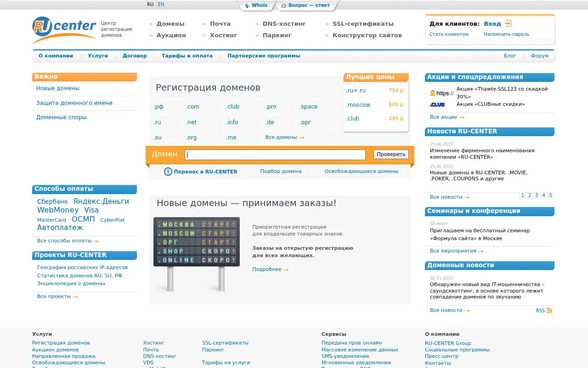Image resolution: width=588 pixels, height=368 pixels.
Task: Click the .moscow best price link
Action: click(x=358, y=104)
